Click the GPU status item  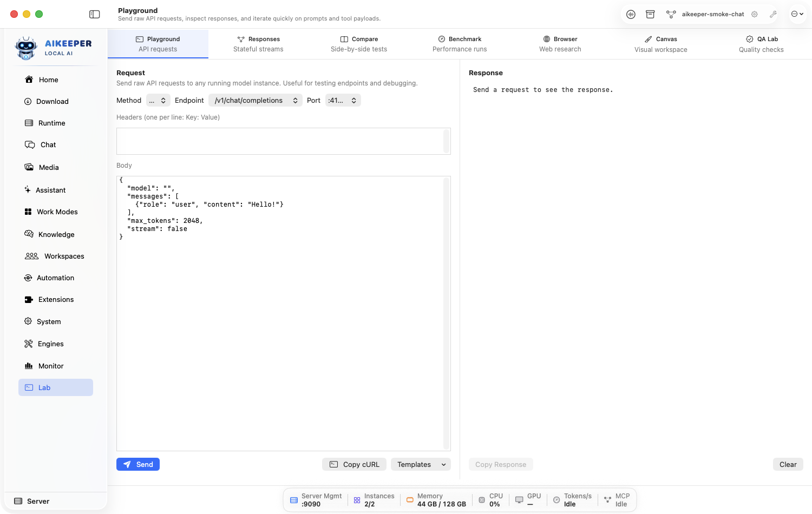(x=528, y=500)
